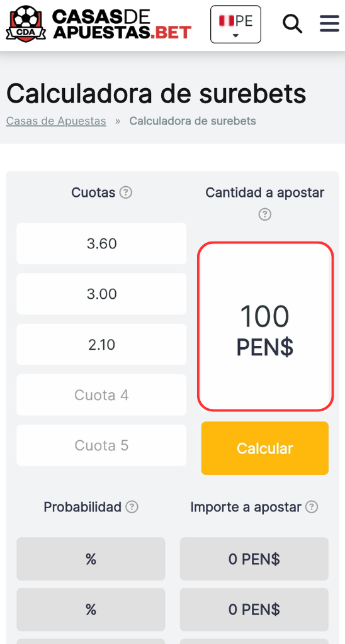Select the odds field showing 2.10
This screenshot has height=644, width=345.
[x=101, y=344]
